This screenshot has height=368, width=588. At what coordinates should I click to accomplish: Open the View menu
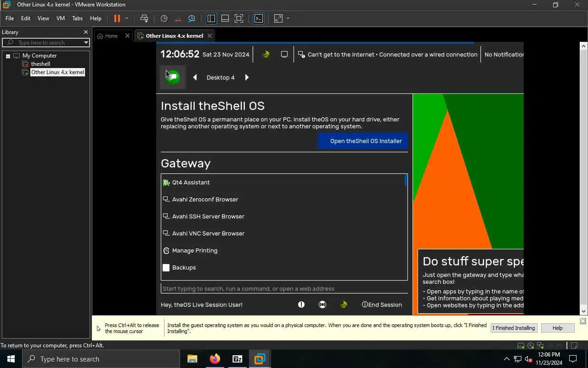coord(43,18)
